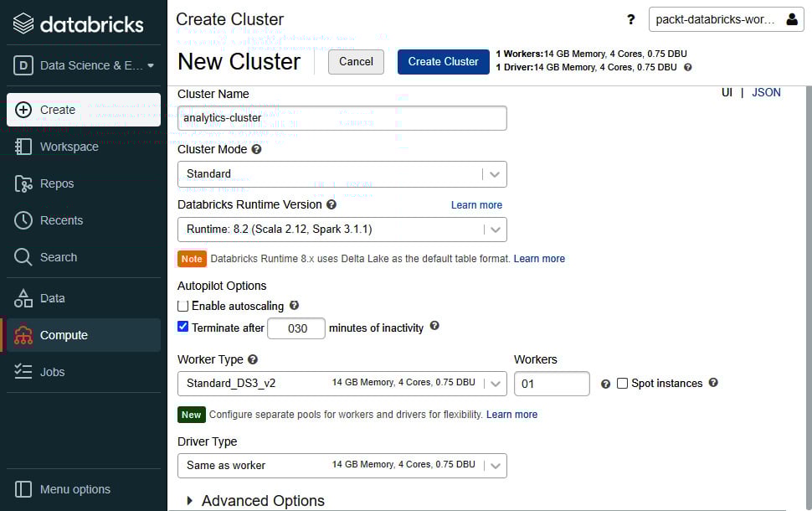Uncheck the Terminate after checkbox
Viewport: 812px width, 511px height.
pyautogui.click(x=182, y=327)
